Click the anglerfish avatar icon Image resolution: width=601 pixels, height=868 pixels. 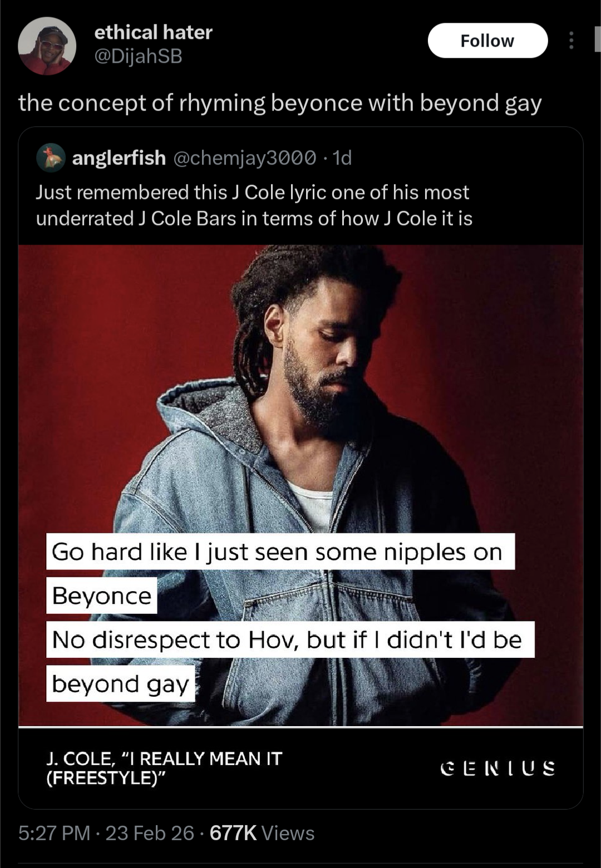pos(51,158)
